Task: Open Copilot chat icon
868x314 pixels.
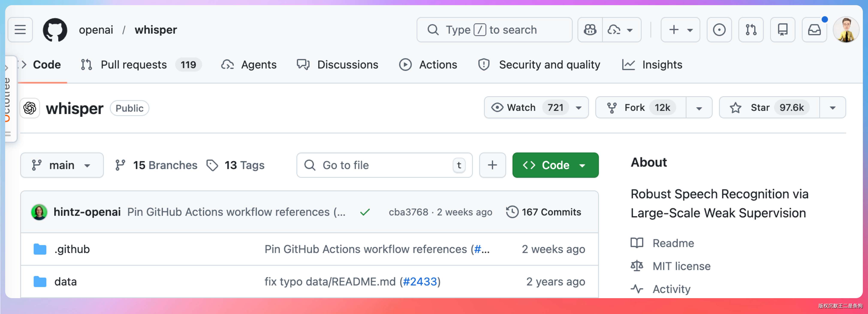Action: (x=590, y=30)
